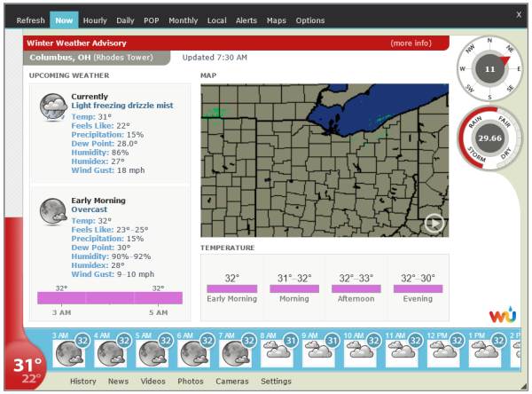
Task: Open the Cameras link
Action: pos(231,382)
